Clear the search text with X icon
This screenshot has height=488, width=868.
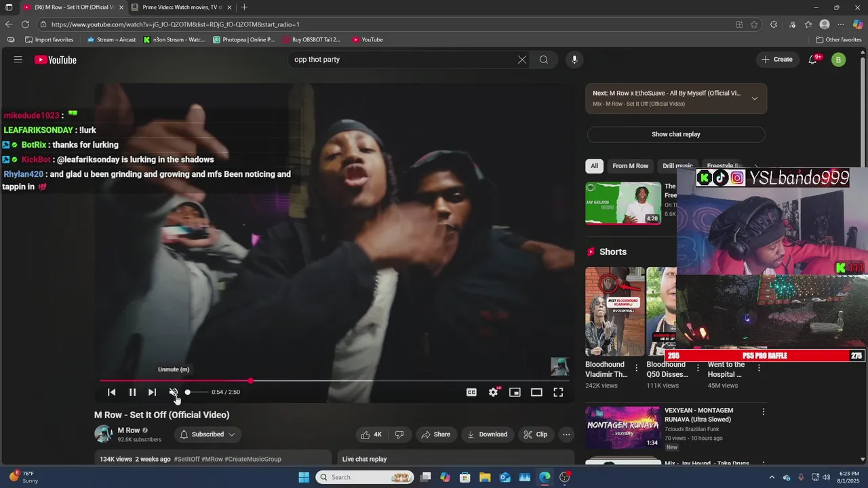522,60
